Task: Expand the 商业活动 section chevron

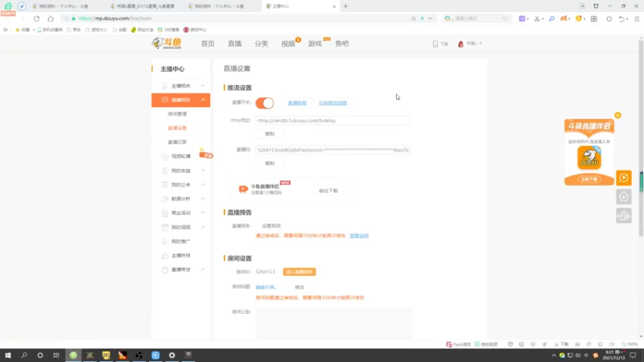Action: click(x=203, y=212)
